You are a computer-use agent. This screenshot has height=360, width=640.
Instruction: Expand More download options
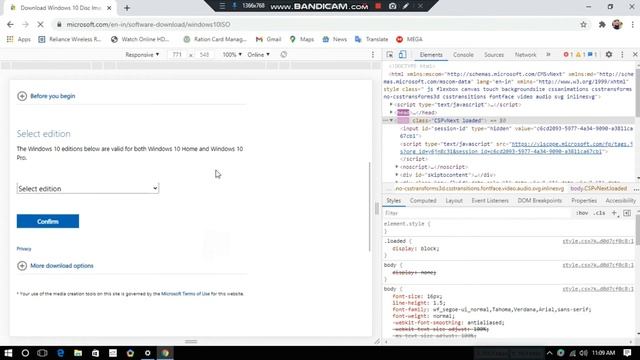click(x=55, y=266)
